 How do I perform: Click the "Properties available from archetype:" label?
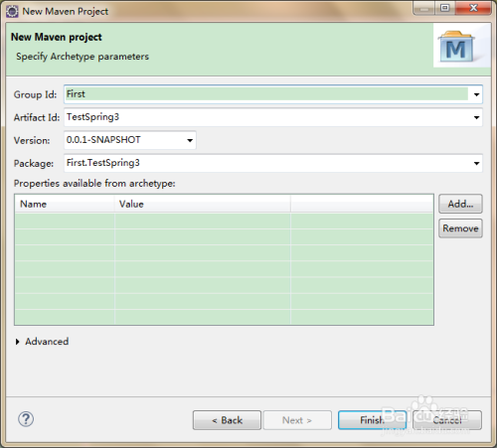coord(94,184)
